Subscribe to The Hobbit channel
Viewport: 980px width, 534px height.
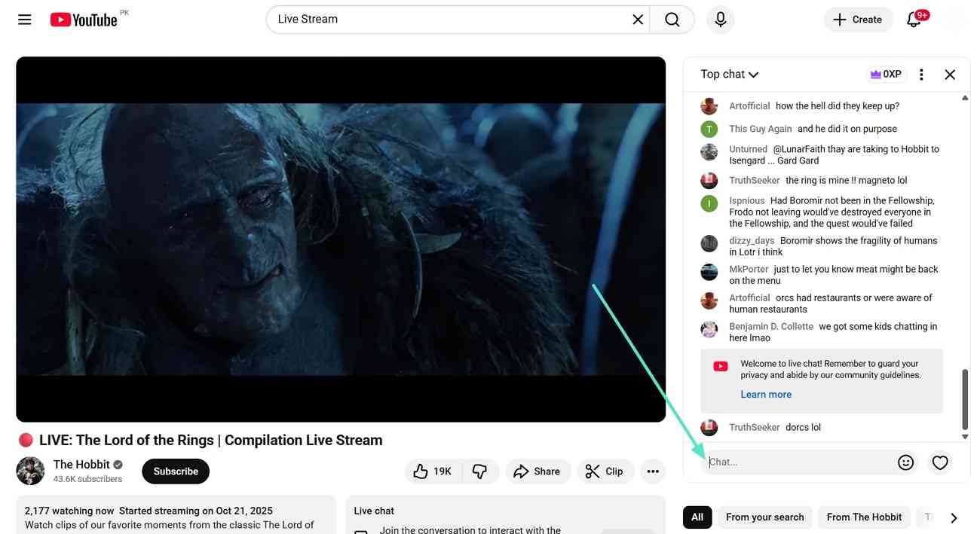point(175,471)
